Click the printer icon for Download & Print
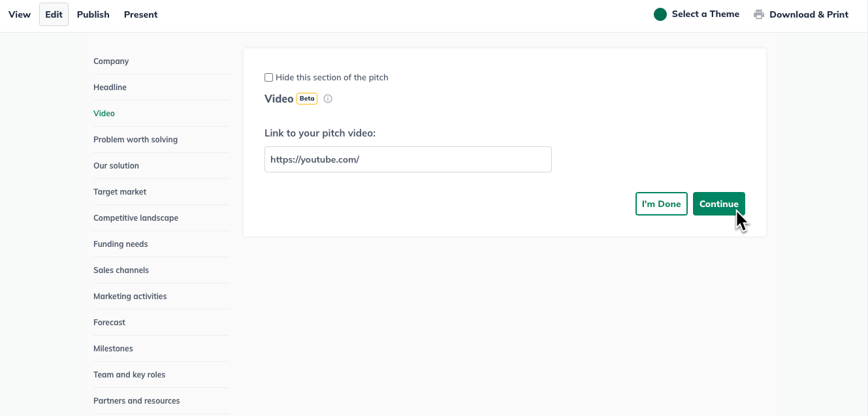868x416 pixels. pyautogui.click(x=759, y=14)
